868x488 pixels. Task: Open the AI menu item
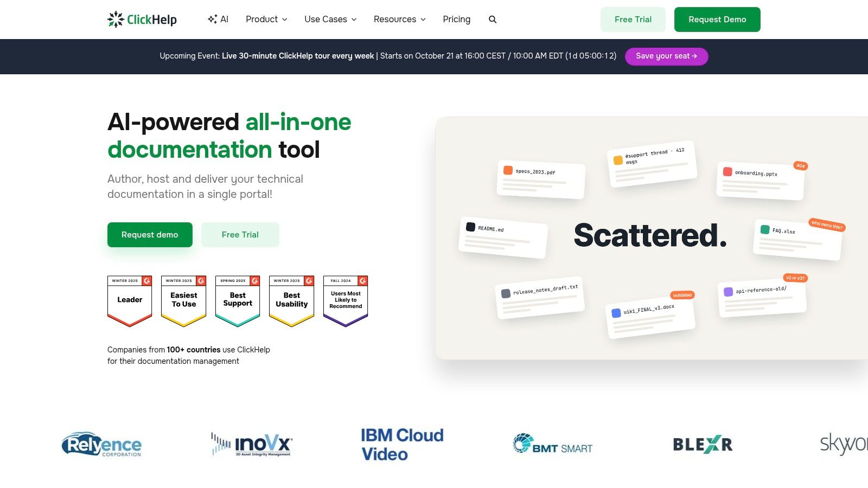tap(218, 19)
